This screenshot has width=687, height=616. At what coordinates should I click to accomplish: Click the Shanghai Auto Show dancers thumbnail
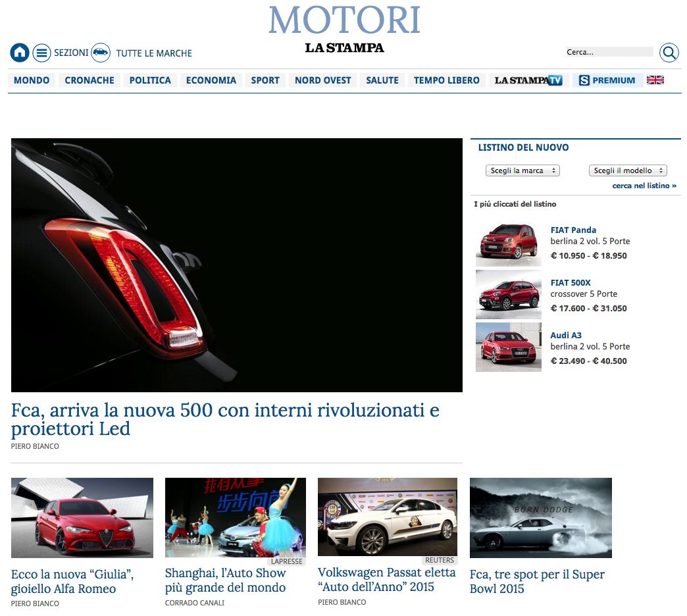(236, 517)
